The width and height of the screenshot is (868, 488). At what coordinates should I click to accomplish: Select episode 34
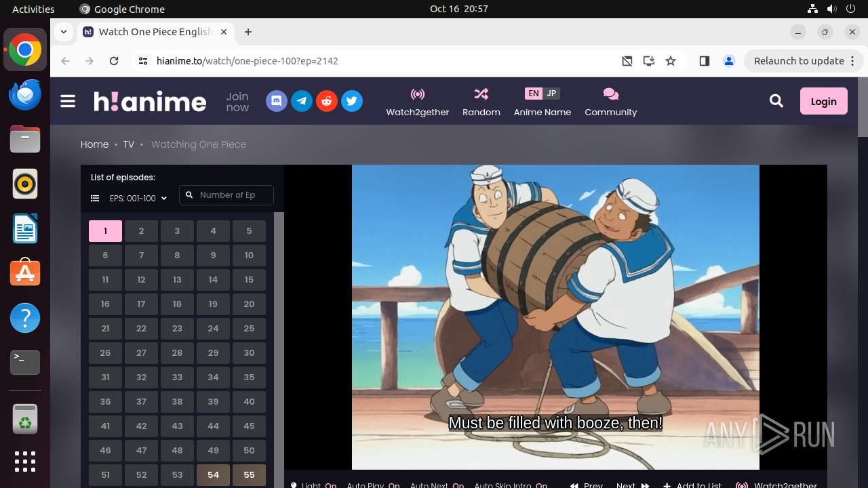click(x=213, y=378)
